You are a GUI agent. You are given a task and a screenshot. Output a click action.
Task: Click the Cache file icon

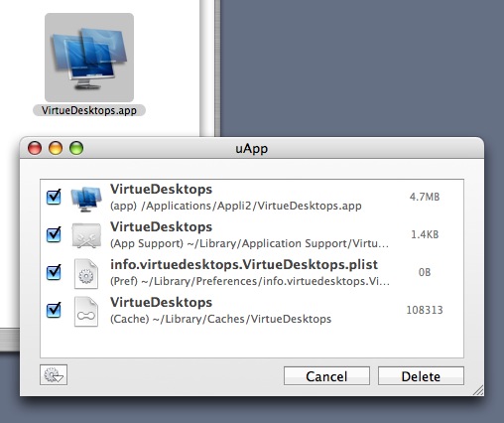click(86, 312)
